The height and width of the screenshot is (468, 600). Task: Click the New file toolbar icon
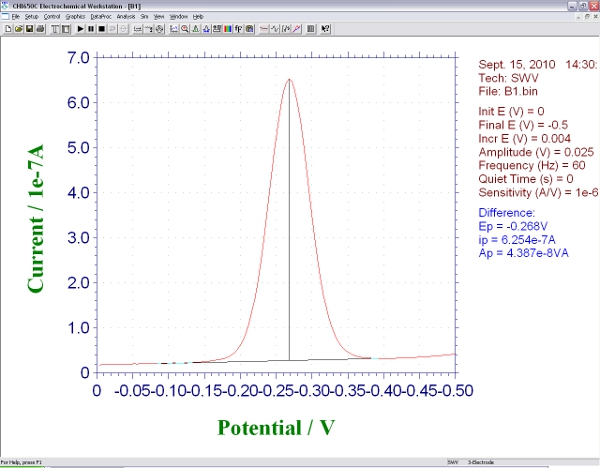pyautogui.click(x=9, y=29)
